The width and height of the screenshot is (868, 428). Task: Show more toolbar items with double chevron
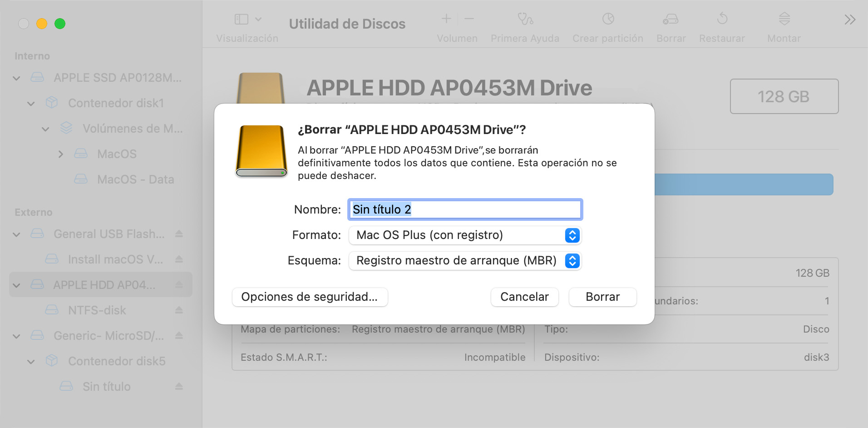pos(850,20)
